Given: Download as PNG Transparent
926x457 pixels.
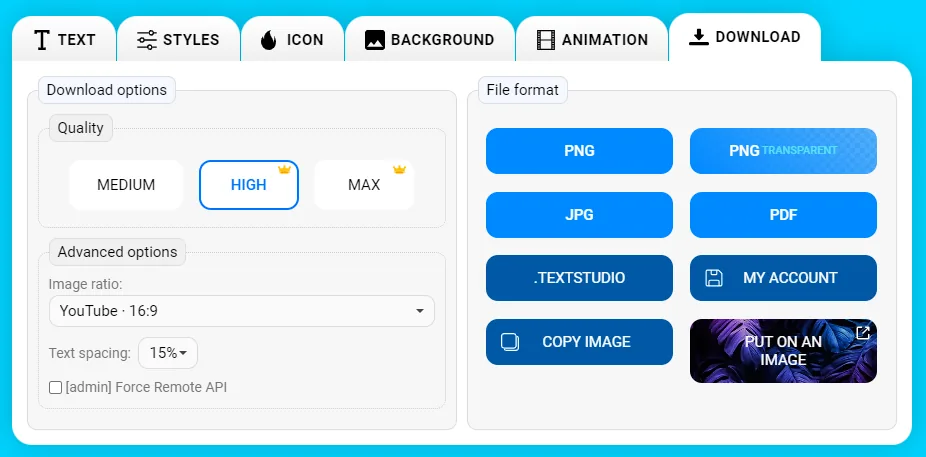Looking at the screenshot, I should 783,151.
